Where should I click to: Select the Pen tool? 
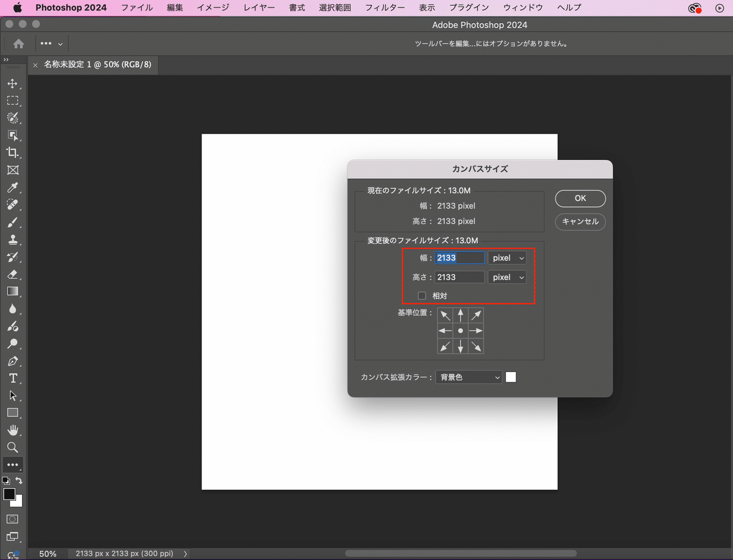13,360
